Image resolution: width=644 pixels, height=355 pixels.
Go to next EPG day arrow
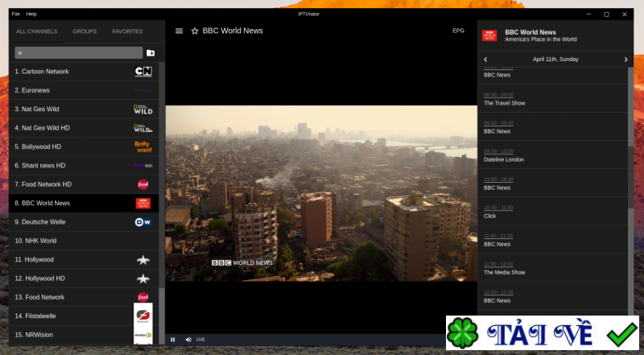tap(625, 60)
